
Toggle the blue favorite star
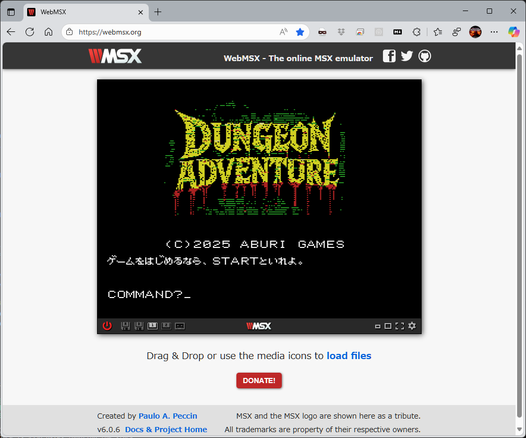pos(300,32)
